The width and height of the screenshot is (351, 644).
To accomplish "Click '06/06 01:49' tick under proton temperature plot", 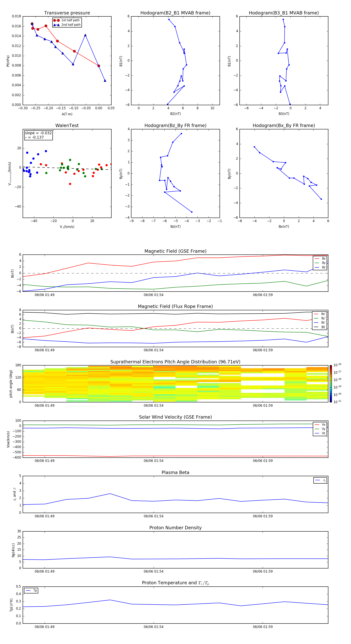I will [44, 627].
